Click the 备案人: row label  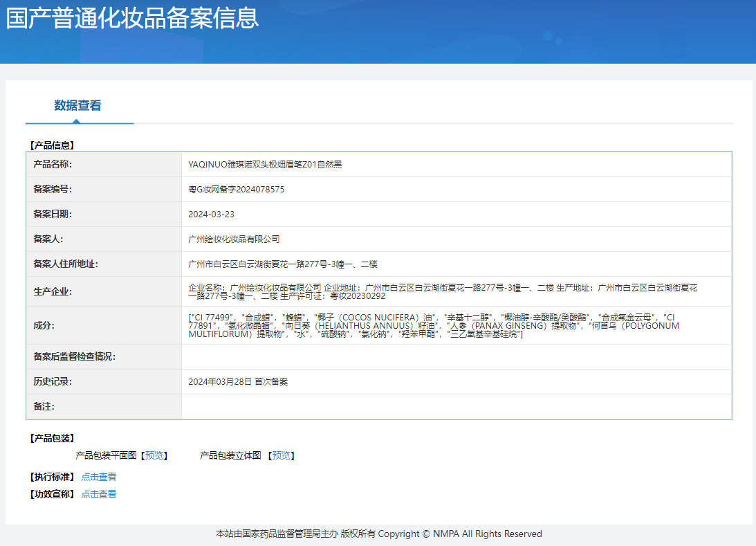tap(48, 239)
